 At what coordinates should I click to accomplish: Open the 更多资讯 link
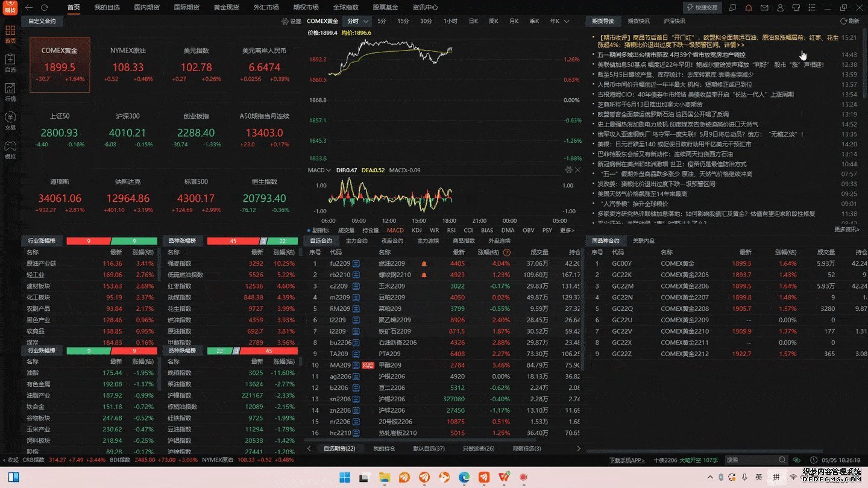(846, 230)
